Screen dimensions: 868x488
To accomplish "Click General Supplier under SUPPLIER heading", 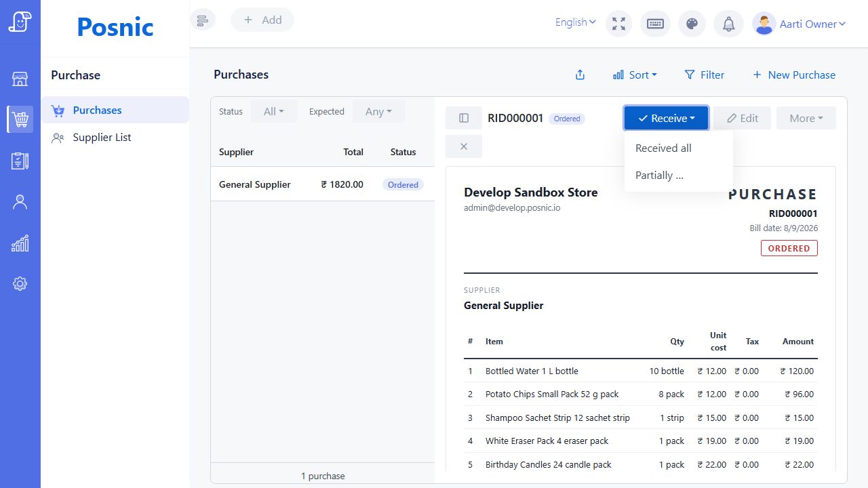I will click(504, 305).
